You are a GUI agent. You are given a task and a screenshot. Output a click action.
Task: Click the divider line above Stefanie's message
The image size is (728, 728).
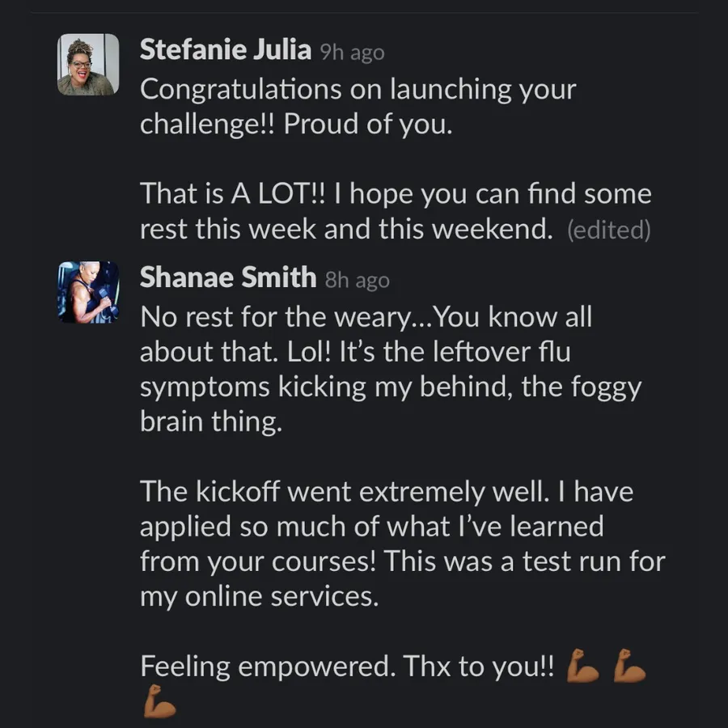point(365,12)
